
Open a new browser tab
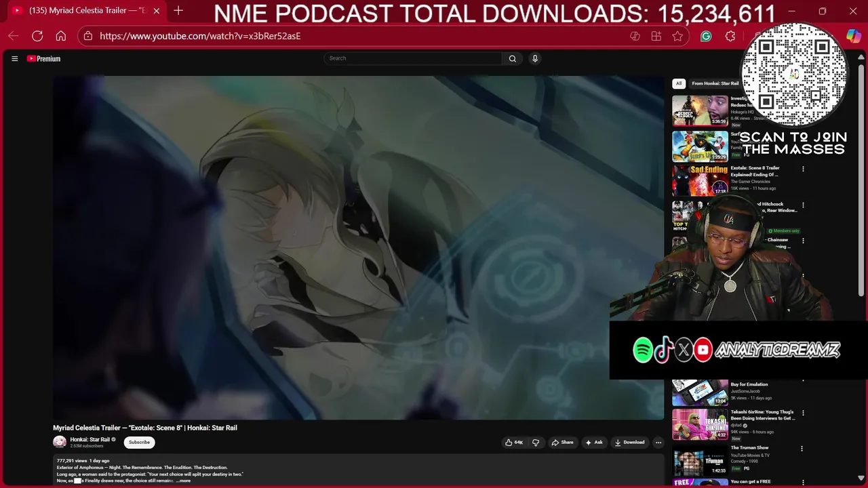coord(178,11)
